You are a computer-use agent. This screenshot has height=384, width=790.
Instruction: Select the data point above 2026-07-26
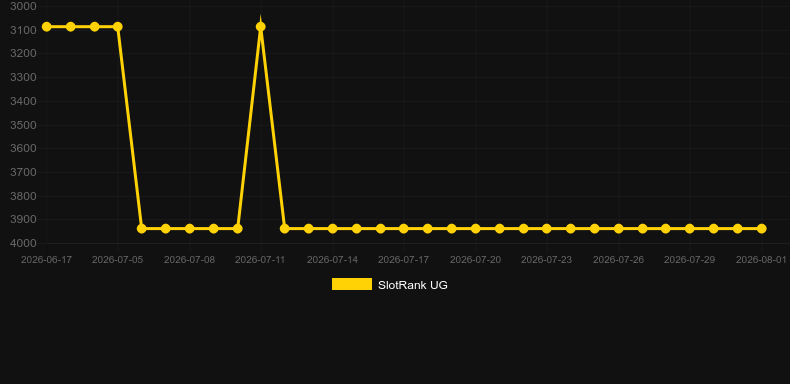[x=619, y=229]
